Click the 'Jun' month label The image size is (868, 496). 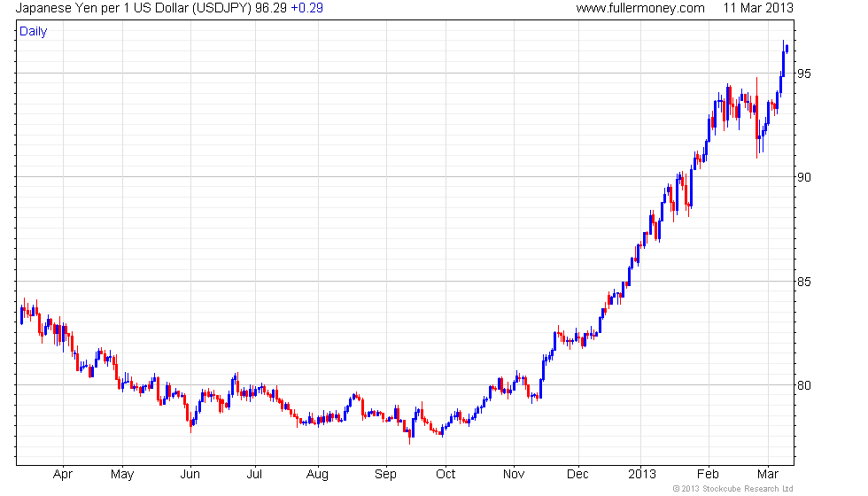click(x=190, y=475)
